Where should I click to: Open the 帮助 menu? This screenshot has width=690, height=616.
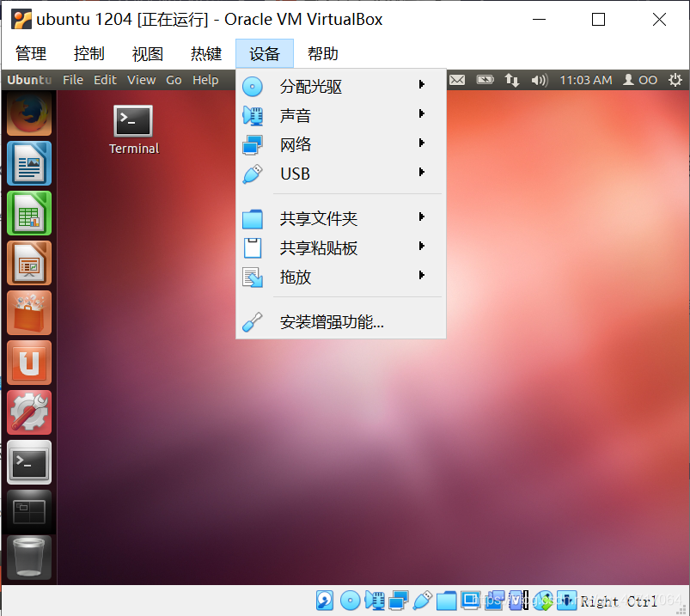point(322,53)
